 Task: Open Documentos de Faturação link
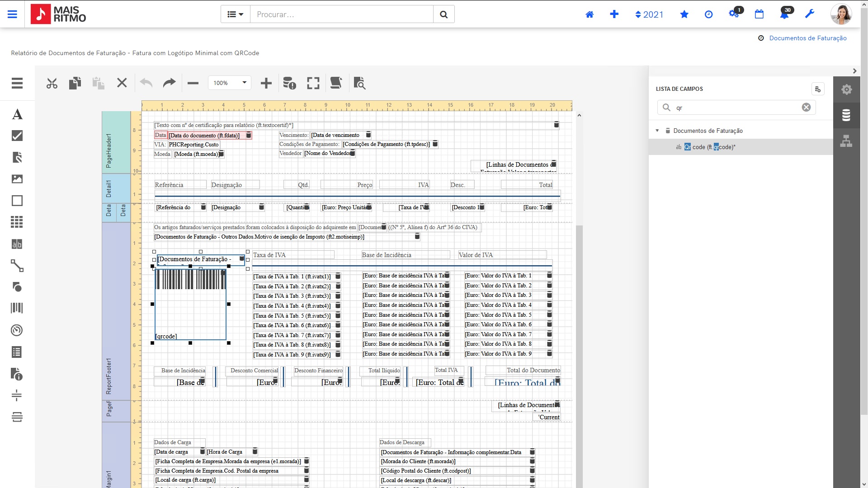tap(808, 38)
